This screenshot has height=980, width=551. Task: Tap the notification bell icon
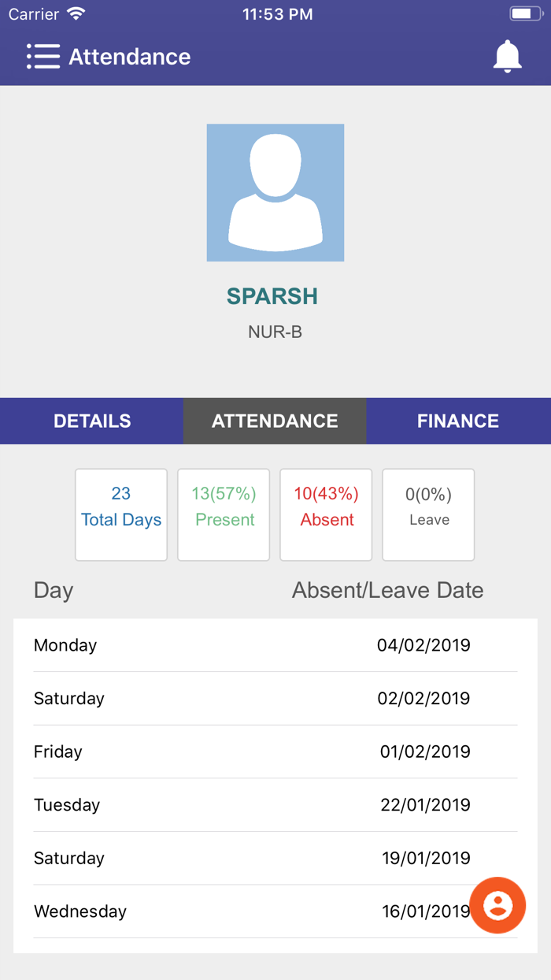(507, 57)
